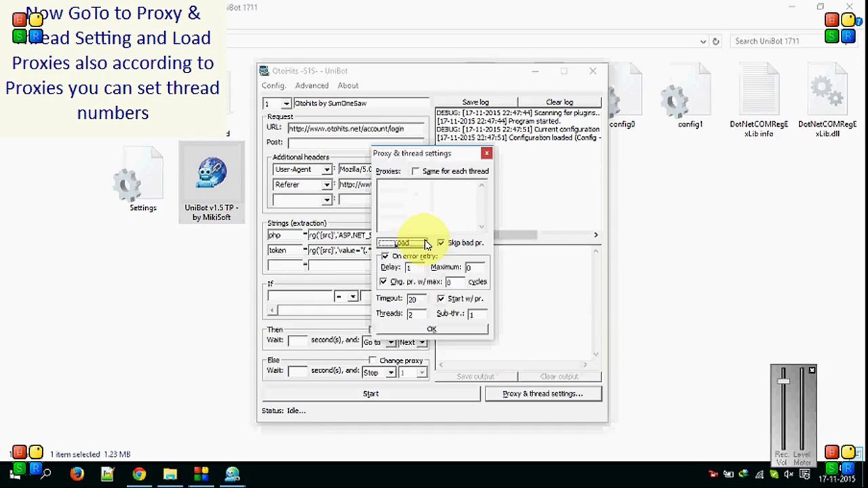Toggle Same for each thread checkbox
The width and height of the screenshot is (868, 488).
tap(415, 171)
